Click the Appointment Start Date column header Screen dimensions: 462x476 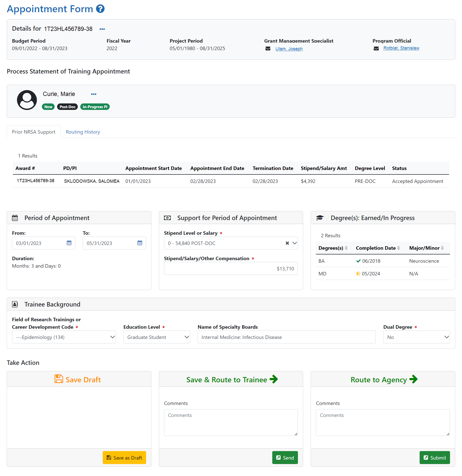[x=154, y=168]
